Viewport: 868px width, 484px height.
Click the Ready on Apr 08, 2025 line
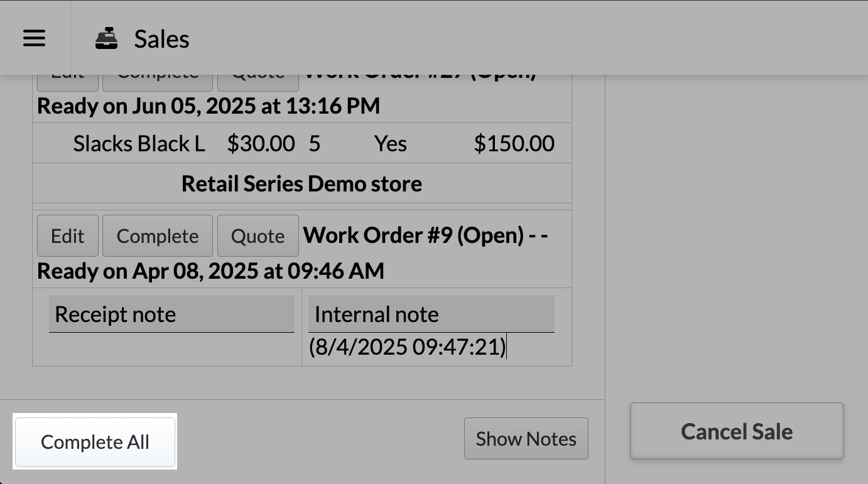click(210, 271)
